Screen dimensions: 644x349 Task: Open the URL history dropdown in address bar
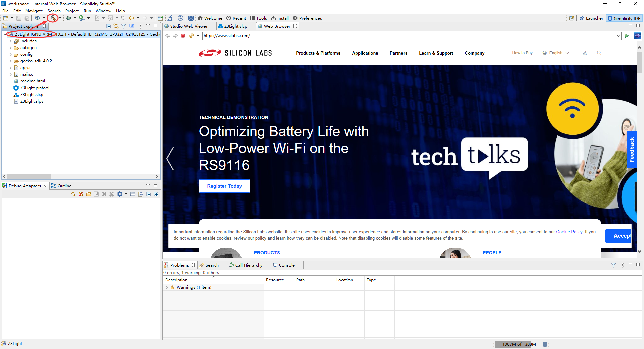click(x=618, y=36)
